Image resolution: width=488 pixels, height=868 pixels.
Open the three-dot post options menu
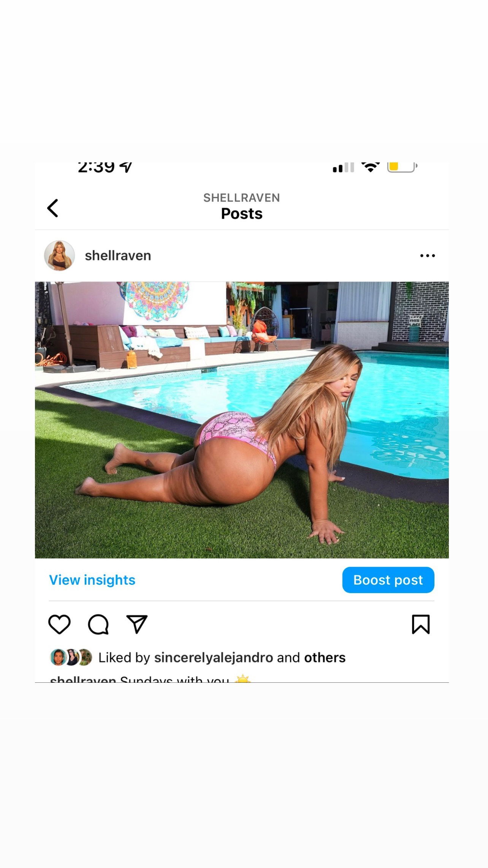(428, 256)
